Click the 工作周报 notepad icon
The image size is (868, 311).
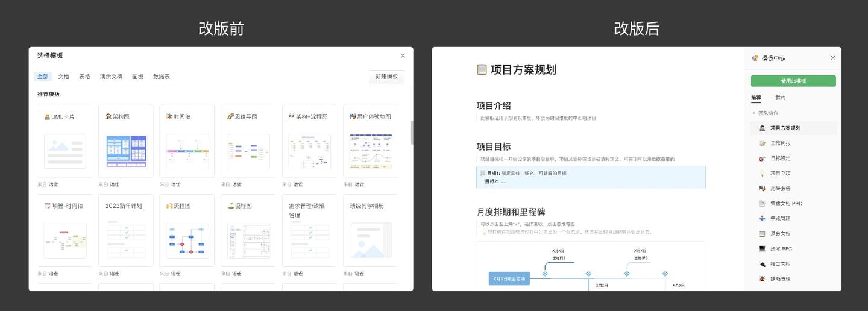[x=763, y=143]
